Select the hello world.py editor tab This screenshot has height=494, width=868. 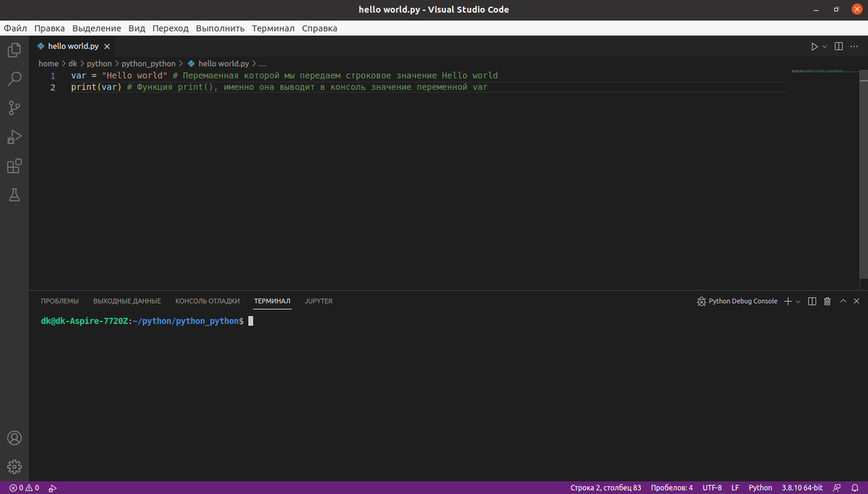coord(73,46)
